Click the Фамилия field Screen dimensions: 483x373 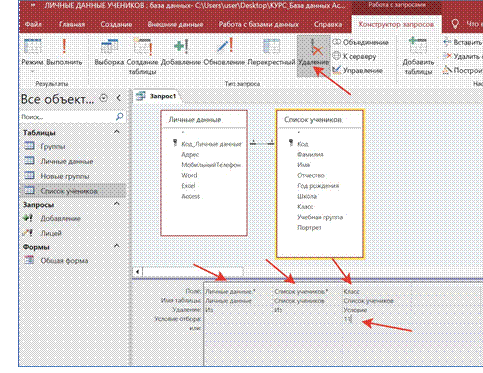(x=310, y=154)
